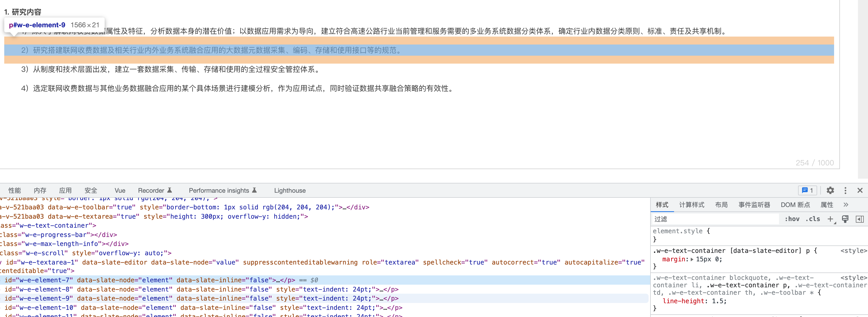Viewport: 868px width, 317px height.
Task: Click the warning triangle on Performance insights
Action: [254, 190]
